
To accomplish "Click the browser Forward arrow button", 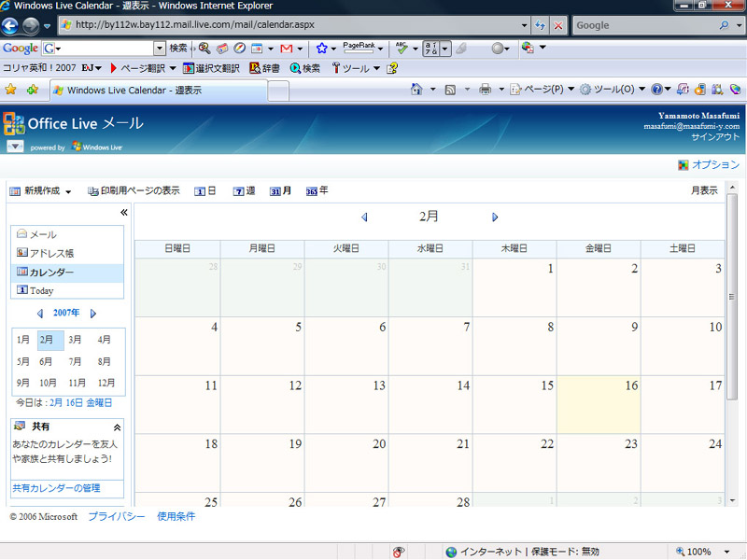I will click(31, 26).
